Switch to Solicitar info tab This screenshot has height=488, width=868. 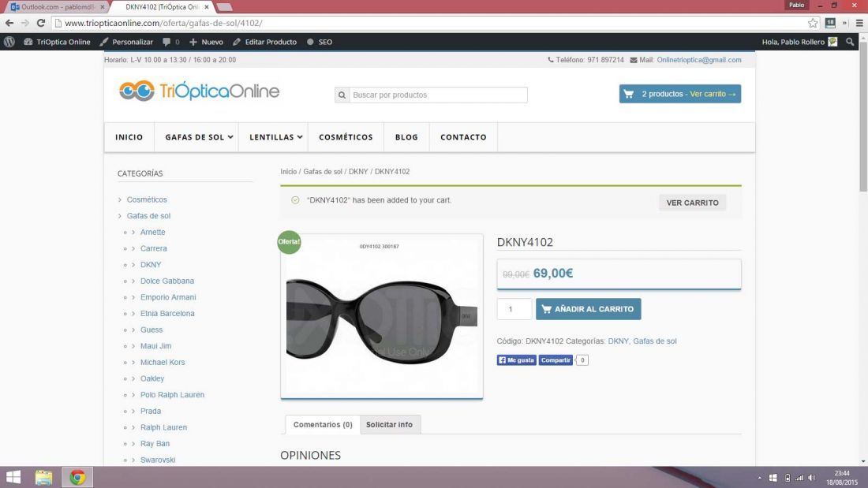(x=389, y=425)
